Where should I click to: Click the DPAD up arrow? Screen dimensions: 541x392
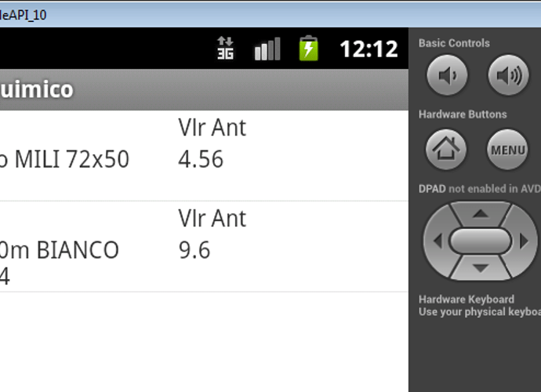[x=481, y=214]
